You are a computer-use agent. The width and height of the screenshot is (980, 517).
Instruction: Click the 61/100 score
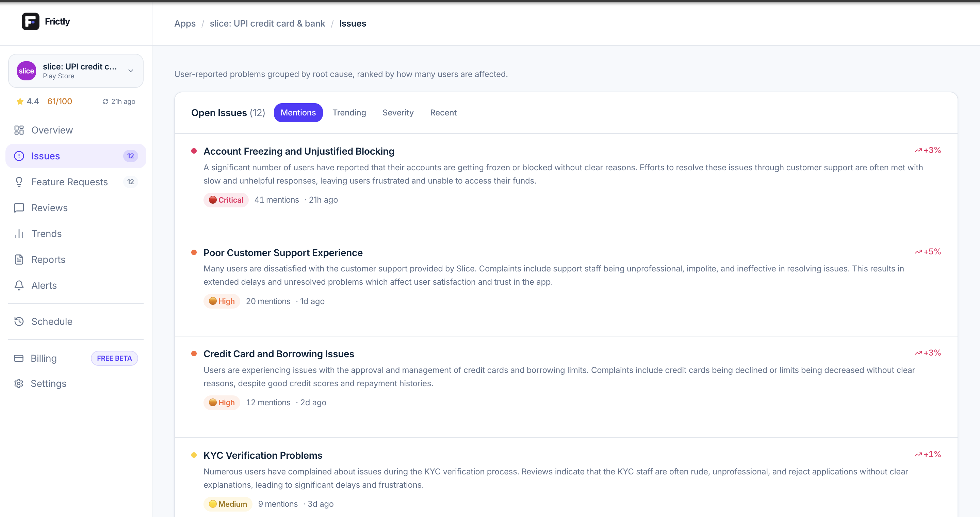[x=60, y=101]
